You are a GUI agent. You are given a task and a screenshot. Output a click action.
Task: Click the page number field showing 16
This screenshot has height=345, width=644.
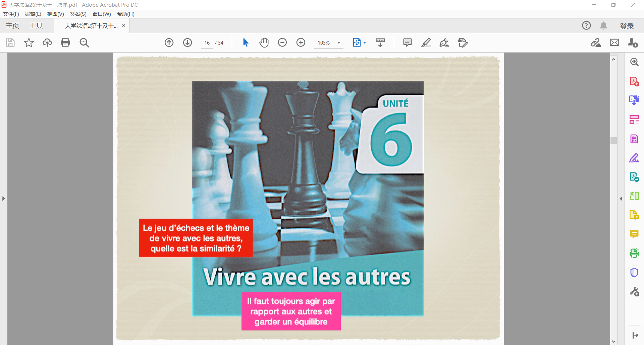(207, 43)
